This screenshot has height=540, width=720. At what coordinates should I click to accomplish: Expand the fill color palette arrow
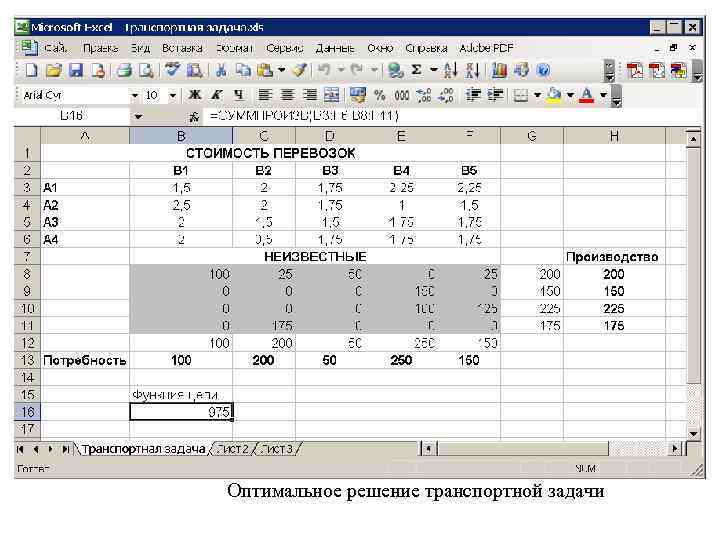tap(570, 95)
